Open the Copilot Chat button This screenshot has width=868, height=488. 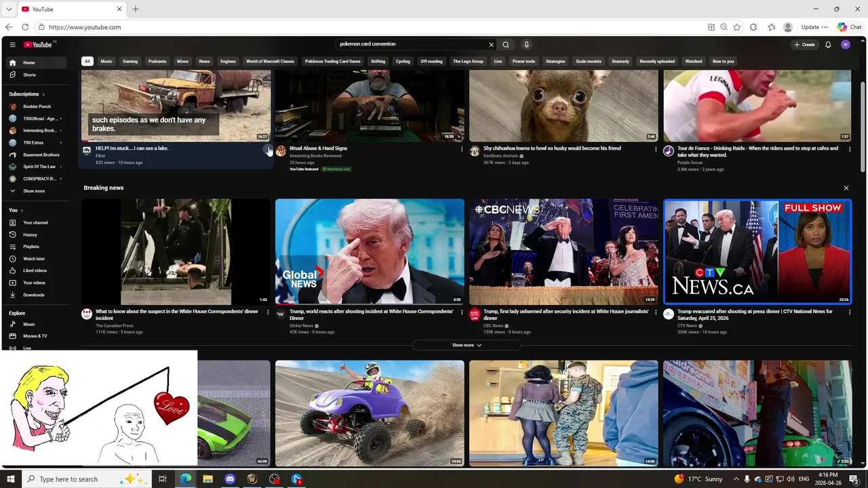[850, 27]
